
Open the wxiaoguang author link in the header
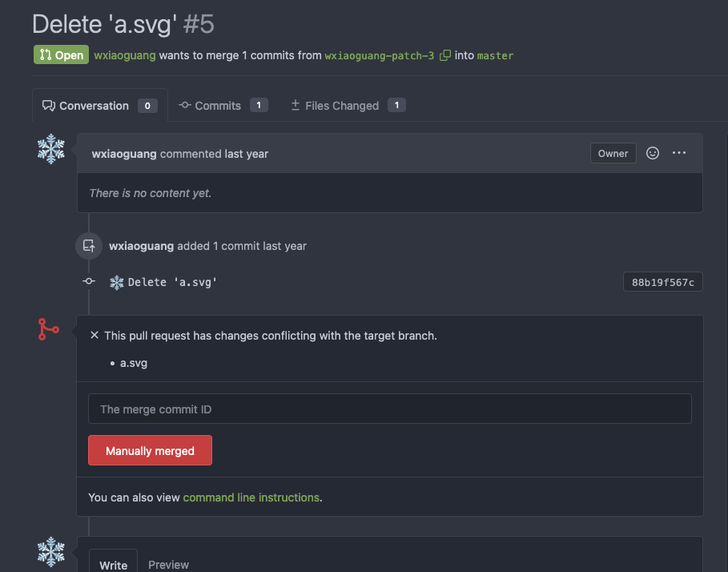pyautogui.click(x=124, y=55)
